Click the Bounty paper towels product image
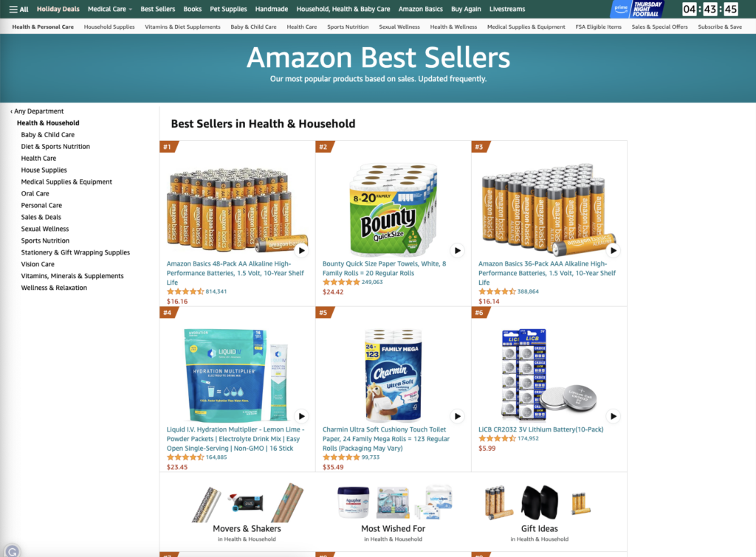Viewport: 756px width, 557px height. tap(393, 209)
